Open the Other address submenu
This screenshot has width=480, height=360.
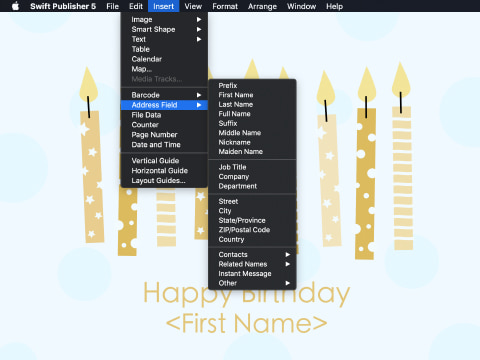tap(252, 283)
